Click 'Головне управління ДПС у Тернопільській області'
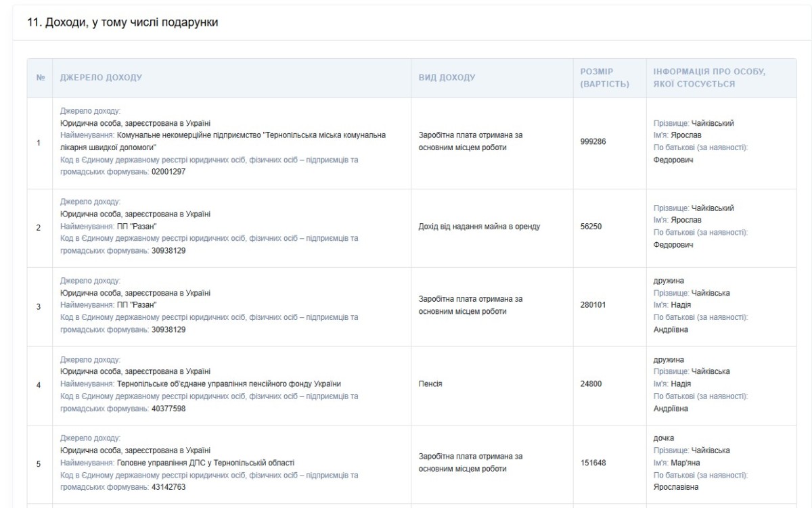This screenshot has height=508, width=812. tap(206, 463)
